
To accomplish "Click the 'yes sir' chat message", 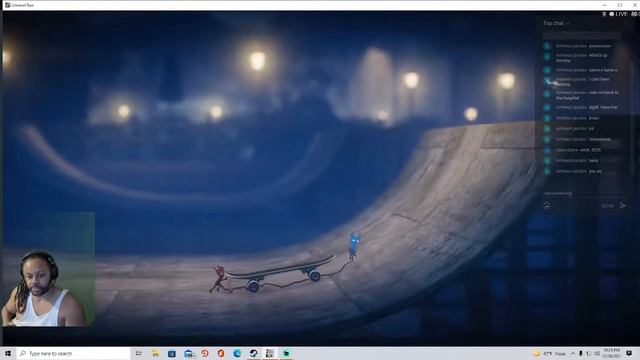I will (595, 171).
